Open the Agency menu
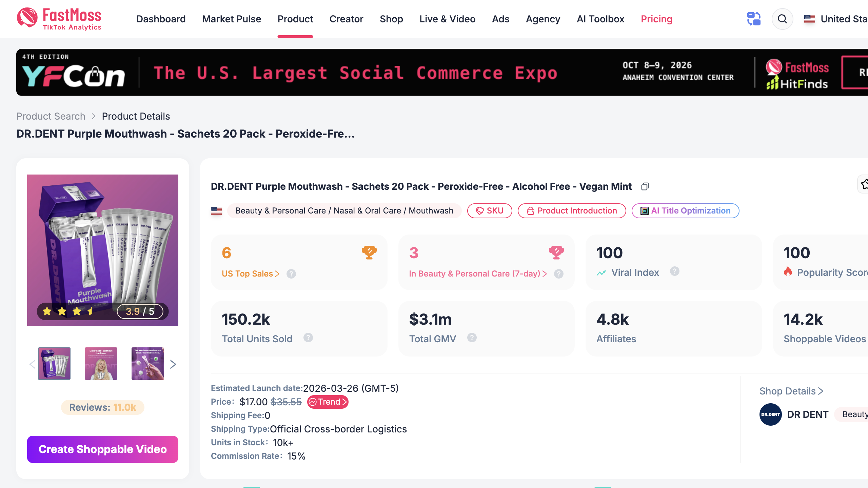Viewport: 868px width, 488px height. 543,19
